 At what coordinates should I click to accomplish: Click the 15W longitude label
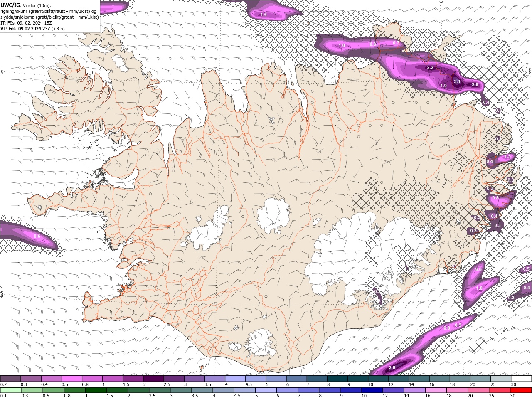coord(441,2)
